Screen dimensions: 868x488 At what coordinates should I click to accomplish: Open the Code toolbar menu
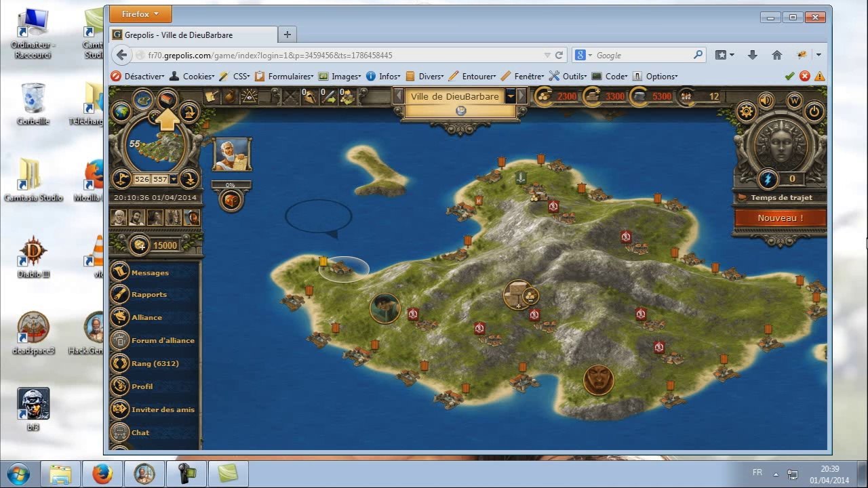pyautogui.click(x=610, y=77)
